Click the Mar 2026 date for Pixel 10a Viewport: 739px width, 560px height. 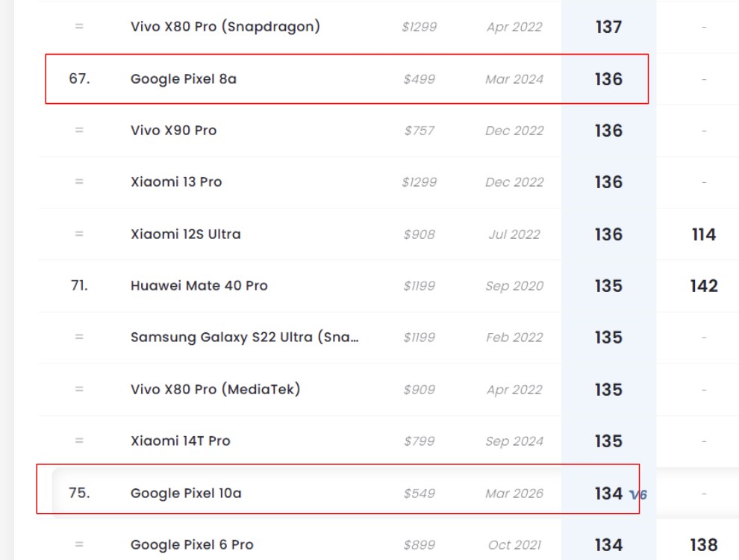tap(514, 493)
